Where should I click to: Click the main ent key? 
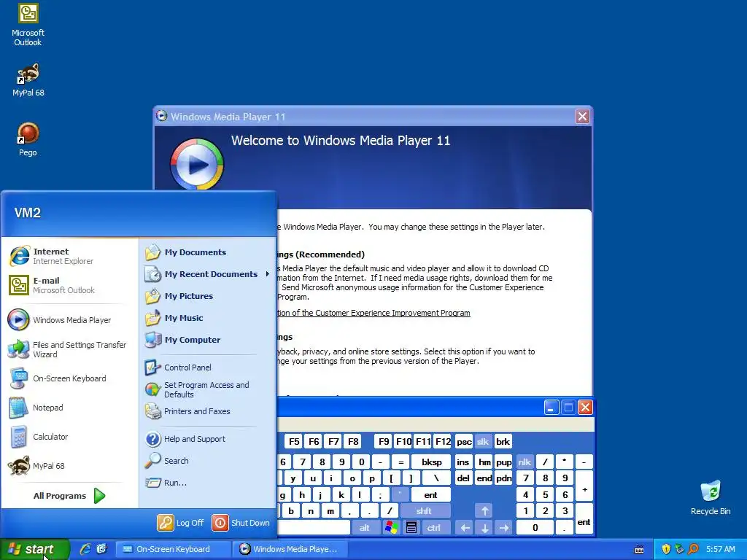(430, 495)
